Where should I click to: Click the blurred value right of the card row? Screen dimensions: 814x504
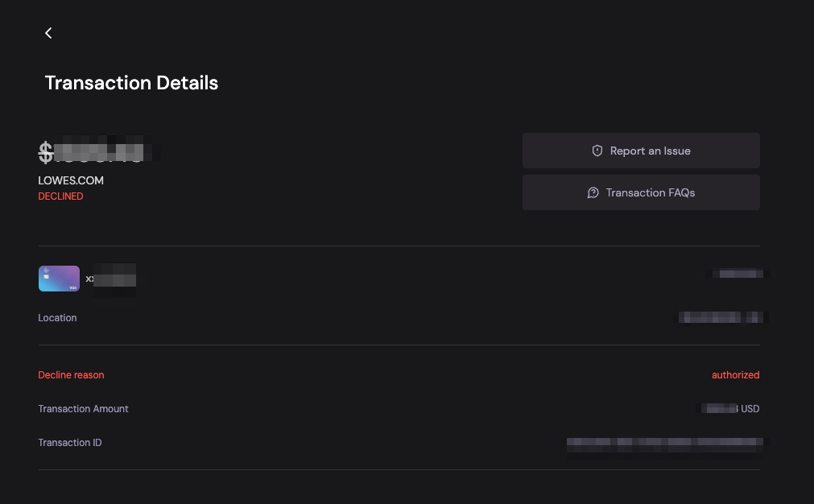740,274
